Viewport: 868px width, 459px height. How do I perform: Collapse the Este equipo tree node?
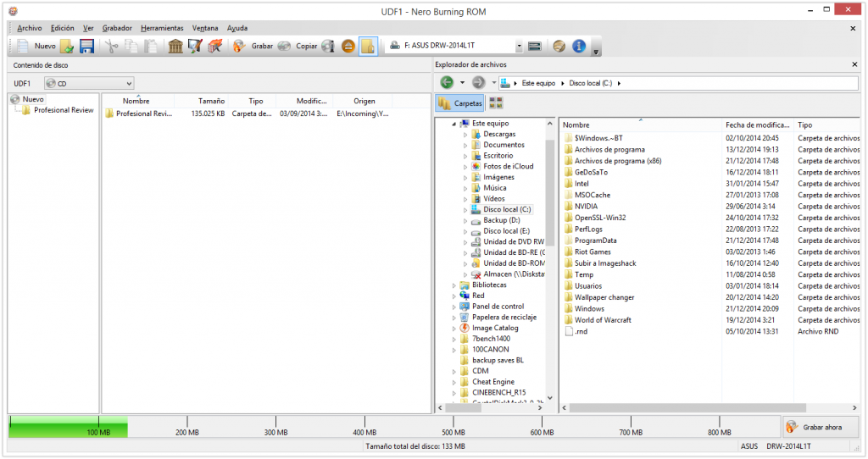coord(454,124)
